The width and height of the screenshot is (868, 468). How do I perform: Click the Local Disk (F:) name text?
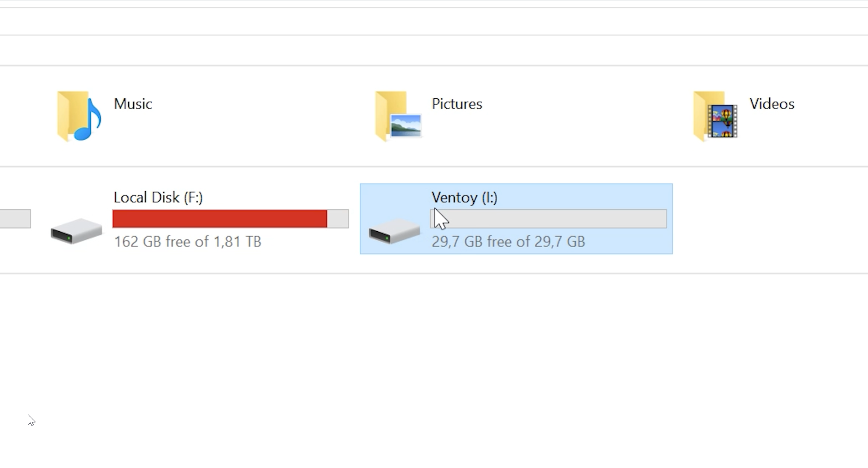pos(158,197)
